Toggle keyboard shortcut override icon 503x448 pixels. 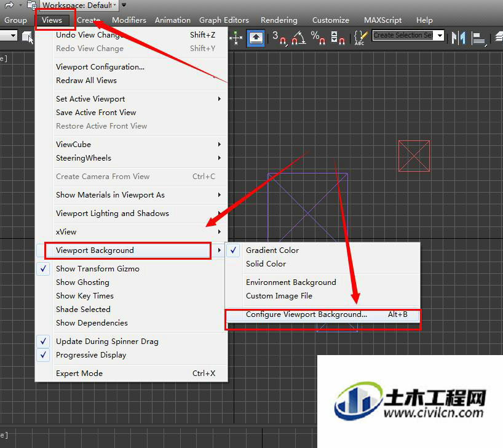256,38
